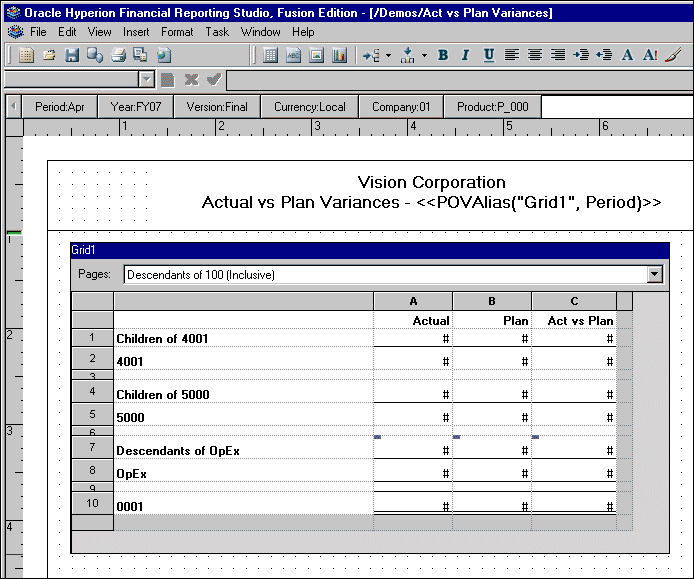Click the A! conditional format icon
Image resolution: width=694 pixels, height=579 pixels.
[650, 55]
